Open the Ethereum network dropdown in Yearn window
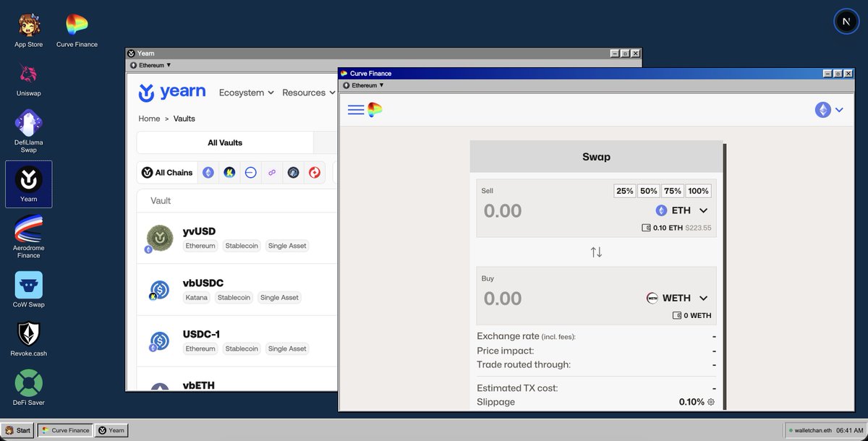Viewport: 868px width, 441px height. (x=150, y=65)
